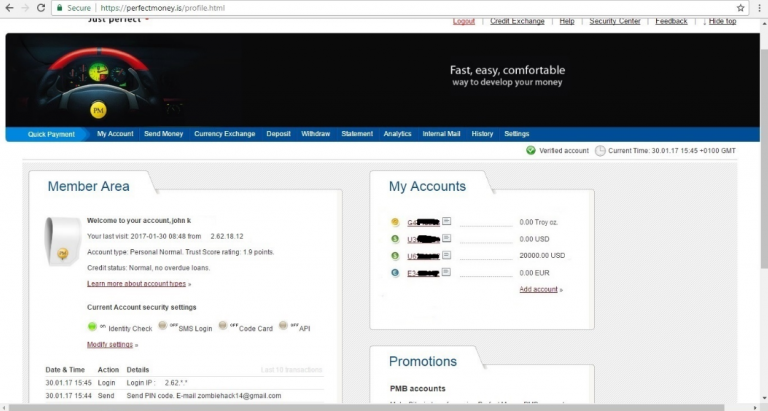
Task: Open the EUR account number link
Action: tap(423, 273)
